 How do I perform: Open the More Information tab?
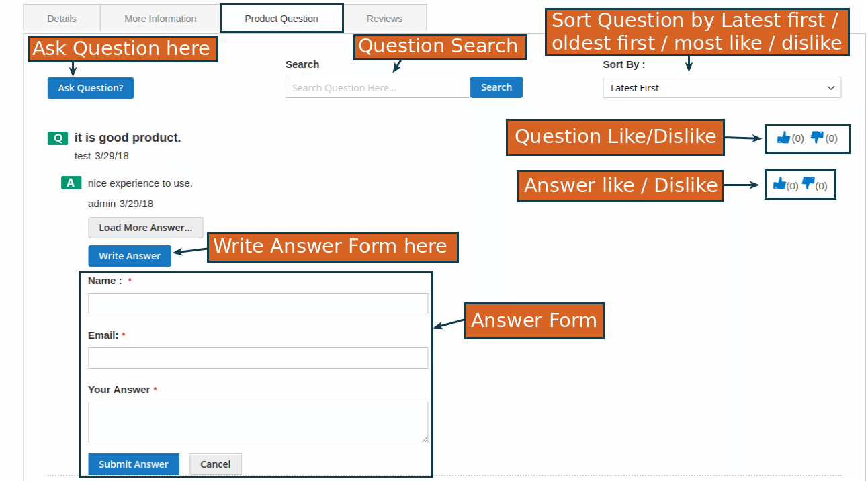click(x=159, y=18)
